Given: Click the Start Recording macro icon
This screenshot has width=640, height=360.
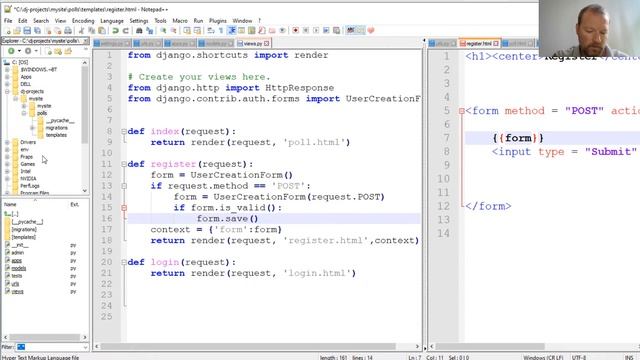Looking at the screenshot, I should 296,31.
